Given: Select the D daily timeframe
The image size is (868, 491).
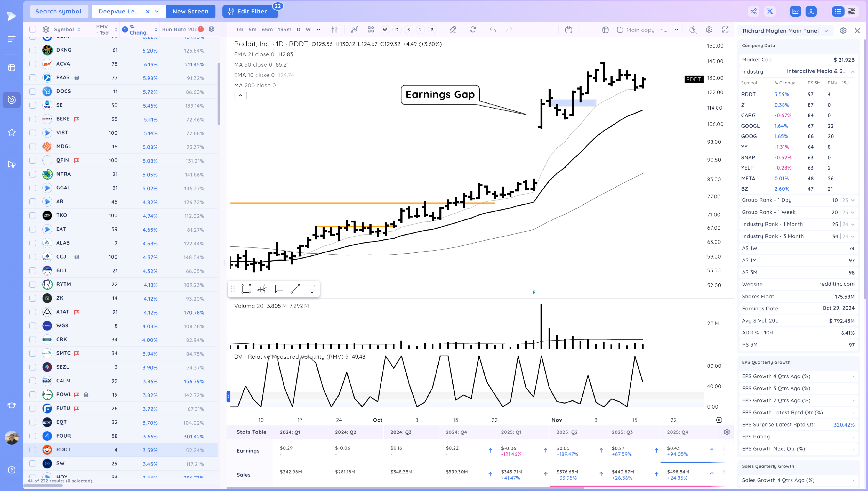Looking at the screenshot, I should (298, 30).
